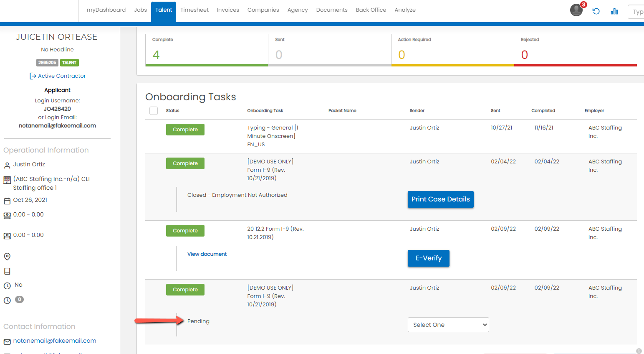Viewport: 644px width, 354px height.
Task: Click the refresh history icon
Action: pos(596,11)
